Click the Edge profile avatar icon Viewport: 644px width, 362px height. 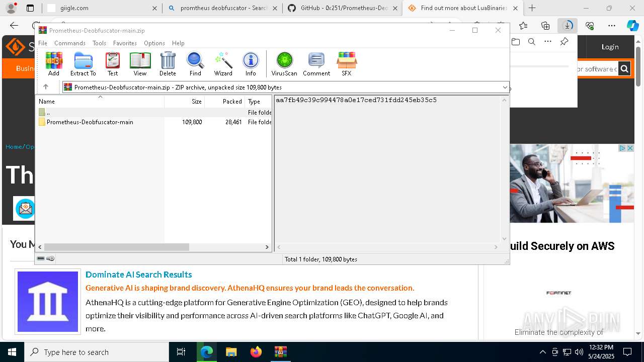click(11, 8)
